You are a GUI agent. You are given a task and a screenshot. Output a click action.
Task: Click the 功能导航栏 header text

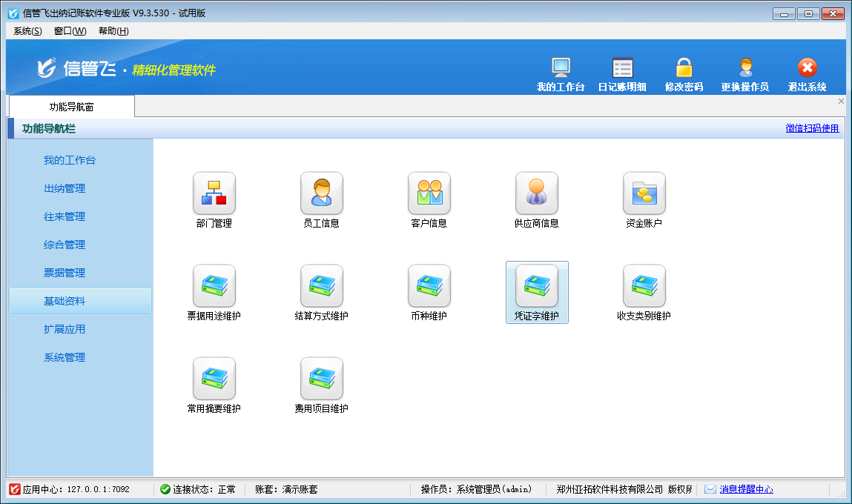click(x=49, y=129)
